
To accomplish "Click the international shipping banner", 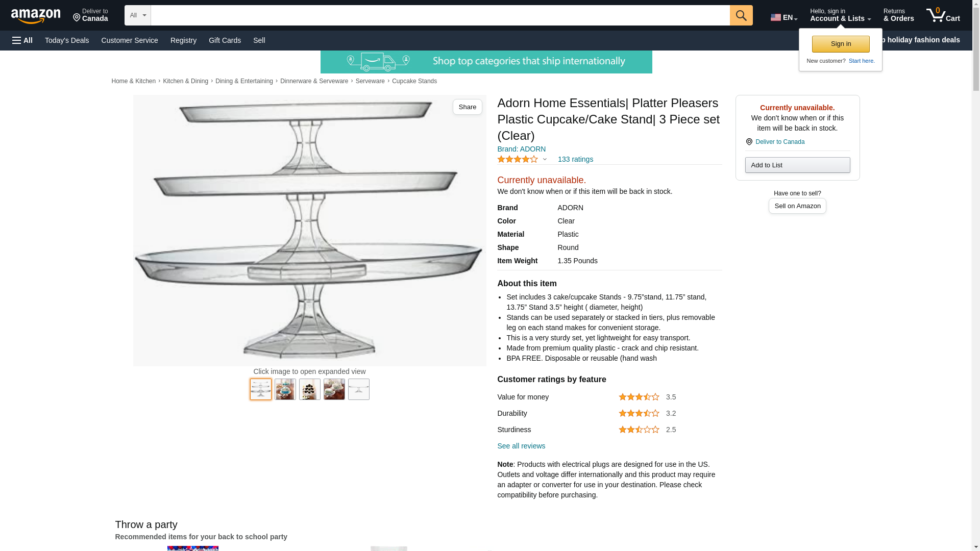I will [486, 62].
